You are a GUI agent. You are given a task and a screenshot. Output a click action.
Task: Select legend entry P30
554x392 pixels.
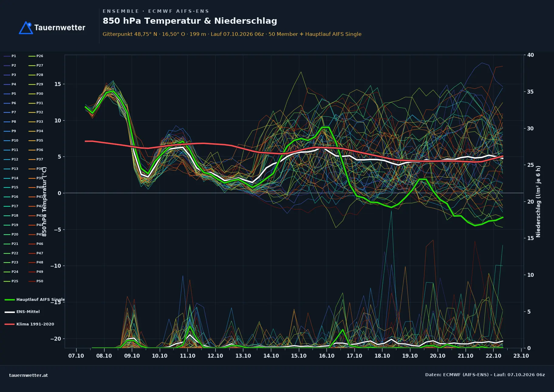[x=36, y=94]
